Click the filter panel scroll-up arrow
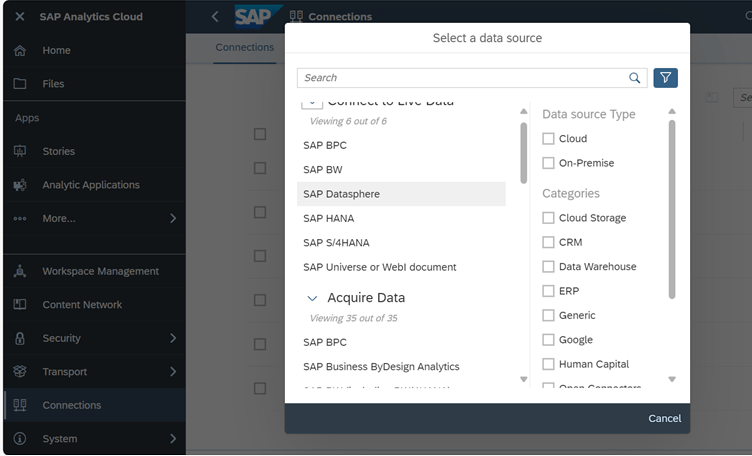Image resolution: width=752 pixels, height=456 pixels. tap(672, 111)
